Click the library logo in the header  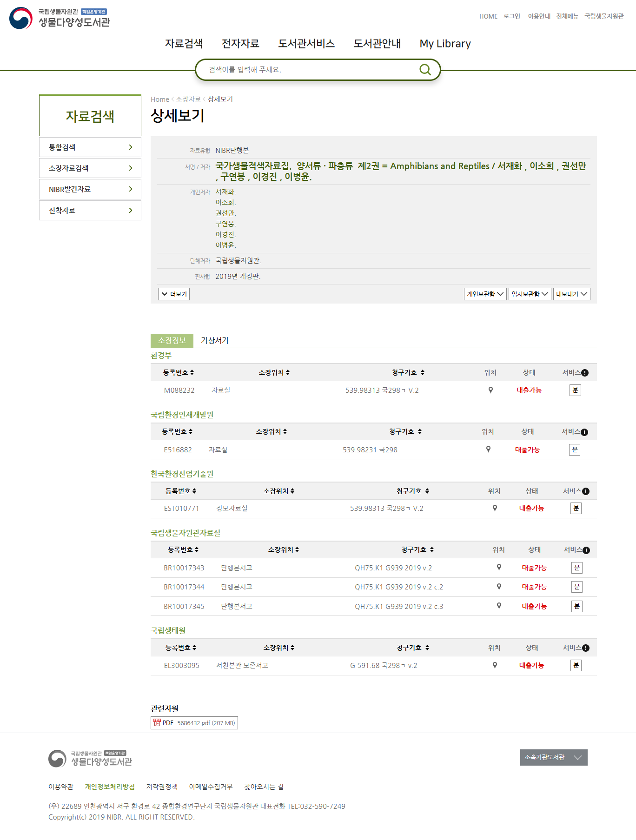(60, 18)
